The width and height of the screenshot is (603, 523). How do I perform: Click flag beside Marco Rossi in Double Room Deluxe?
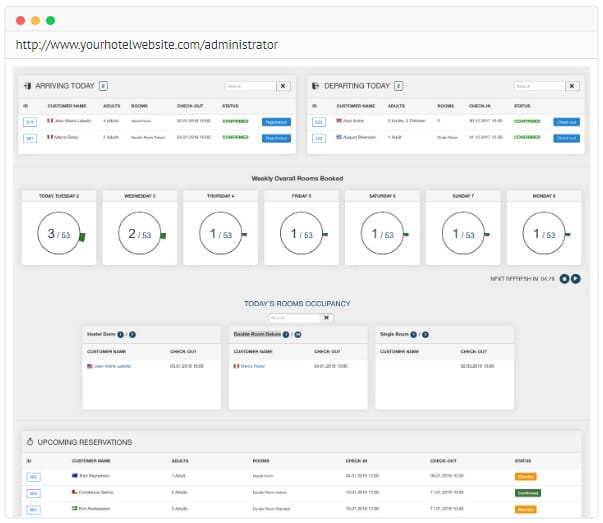coord(237,366)
